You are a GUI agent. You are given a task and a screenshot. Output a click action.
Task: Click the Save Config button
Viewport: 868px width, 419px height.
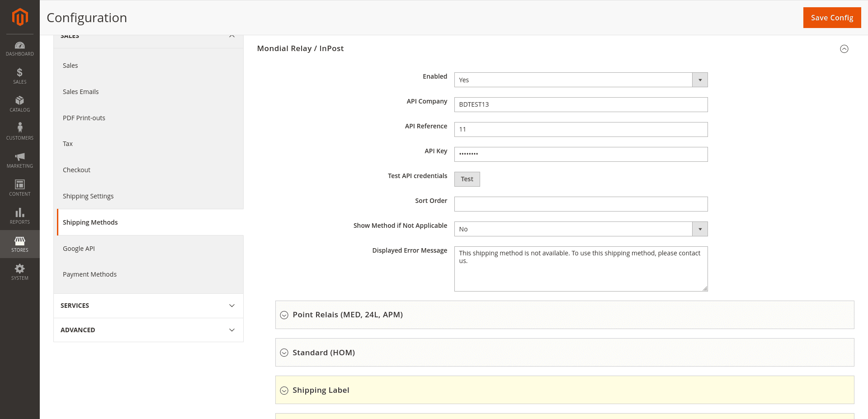[x=831, y=18]
